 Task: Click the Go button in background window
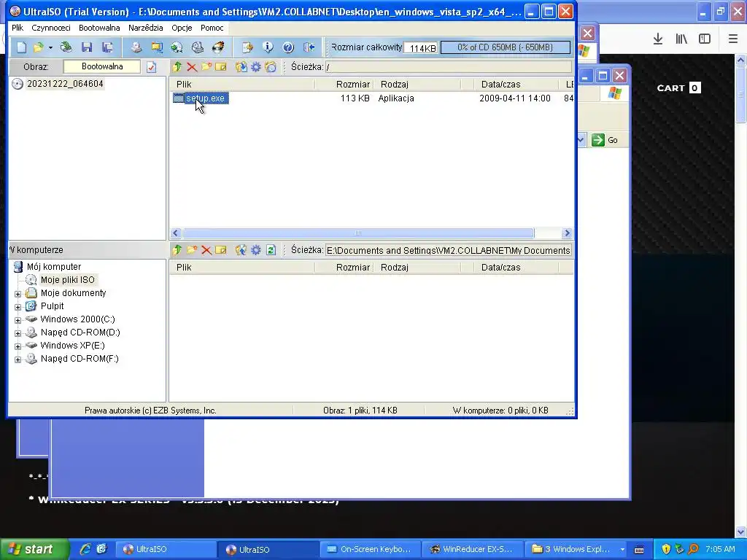click(605, 140)
